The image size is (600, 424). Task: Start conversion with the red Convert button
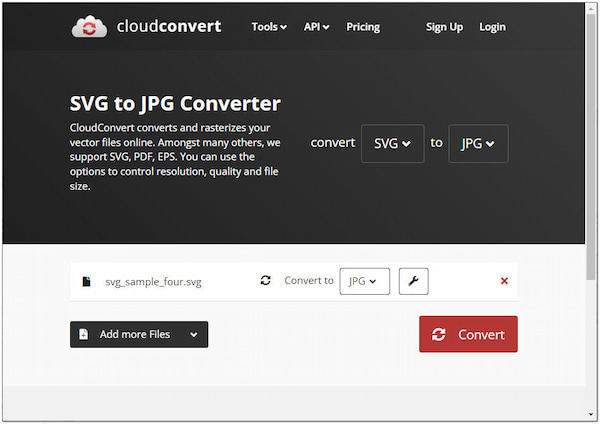point(468,334)
